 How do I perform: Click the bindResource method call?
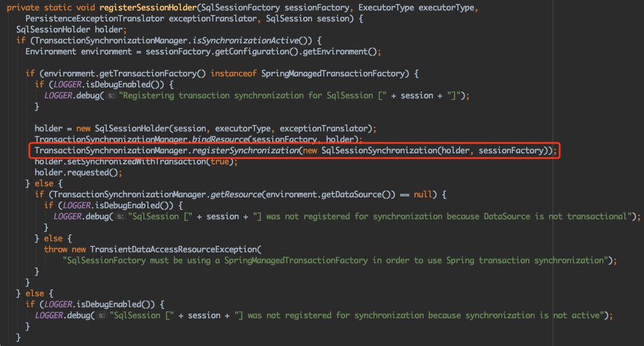point(220,139)
